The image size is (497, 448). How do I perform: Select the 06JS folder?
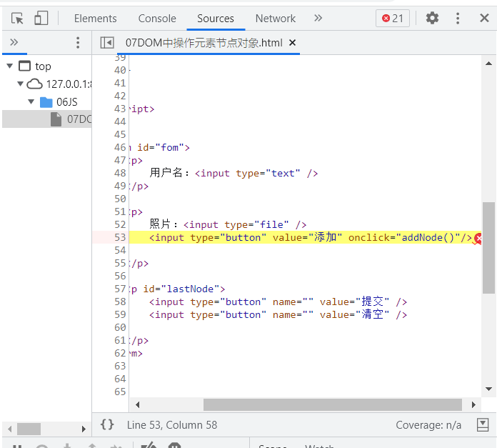[67, 101]
